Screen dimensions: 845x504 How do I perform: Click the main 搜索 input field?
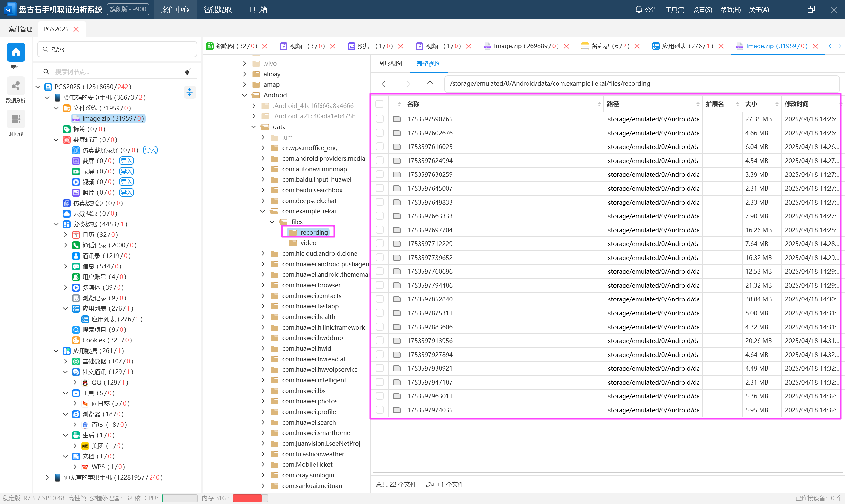(x=117, y=49)
